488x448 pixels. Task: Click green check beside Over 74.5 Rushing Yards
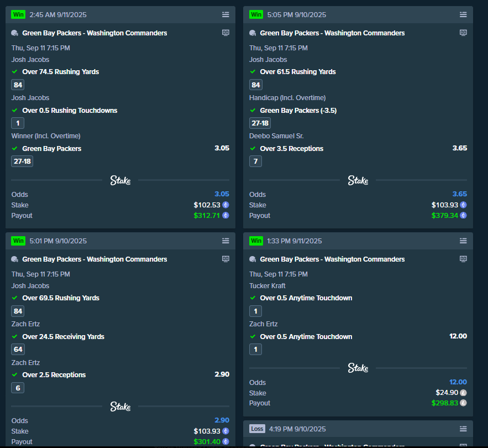14,72
